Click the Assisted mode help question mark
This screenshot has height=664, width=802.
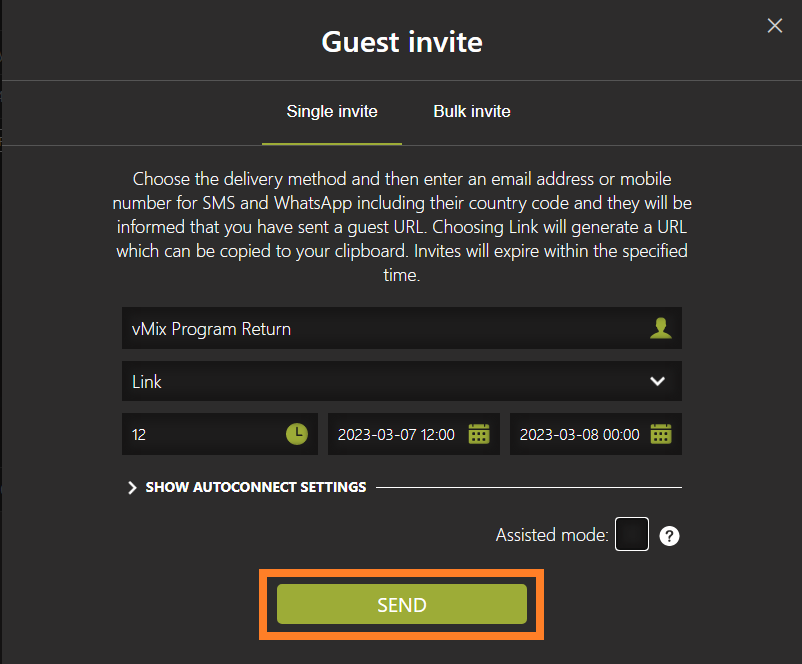pos(669,536)
